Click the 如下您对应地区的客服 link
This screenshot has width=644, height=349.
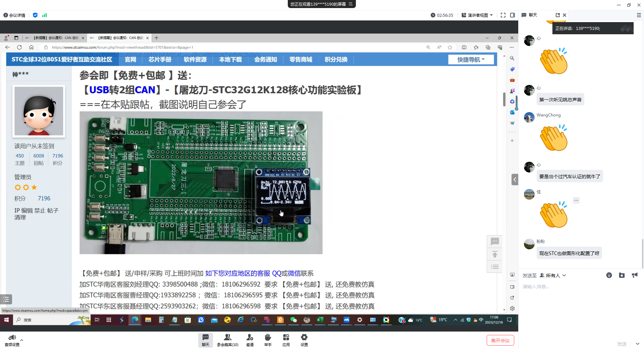tap(237, 273)
